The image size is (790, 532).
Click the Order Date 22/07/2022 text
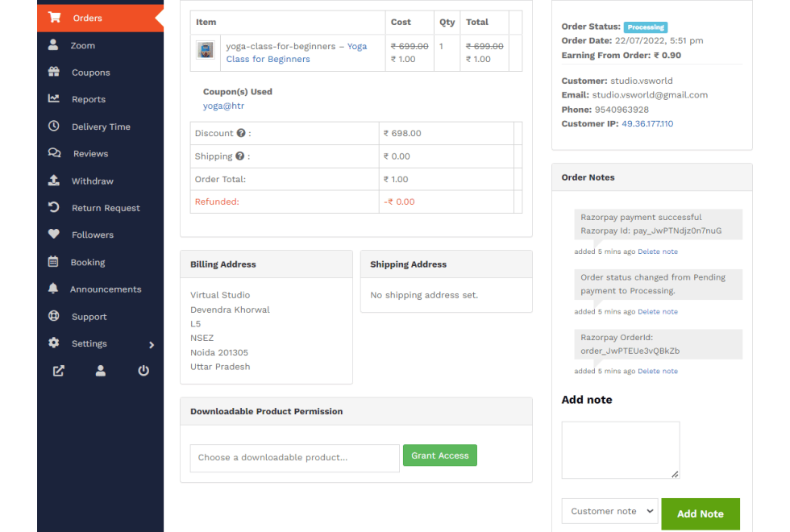tap(632, 40)
